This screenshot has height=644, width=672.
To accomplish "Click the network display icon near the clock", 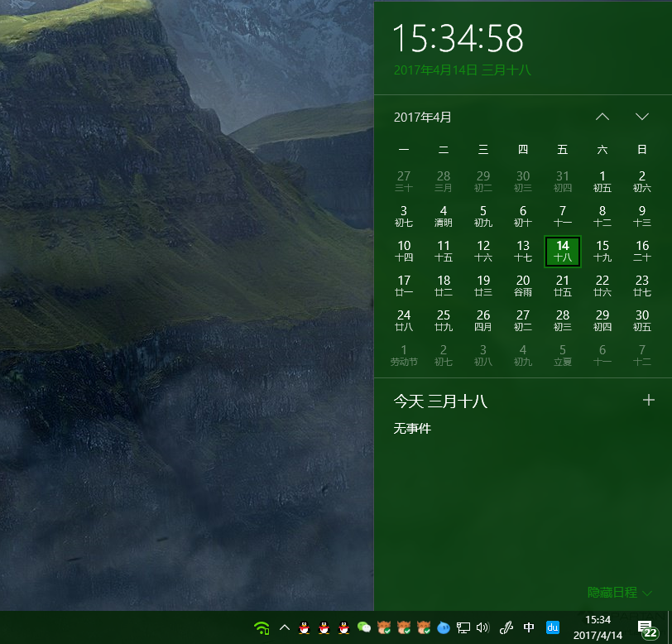I will [463, 628].
